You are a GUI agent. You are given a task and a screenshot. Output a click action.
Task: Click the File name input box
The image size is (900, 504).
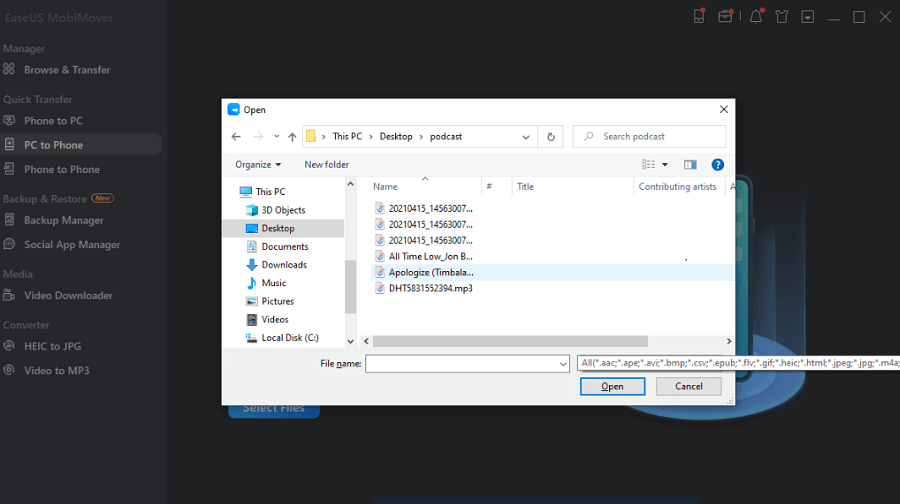point(461,363)
